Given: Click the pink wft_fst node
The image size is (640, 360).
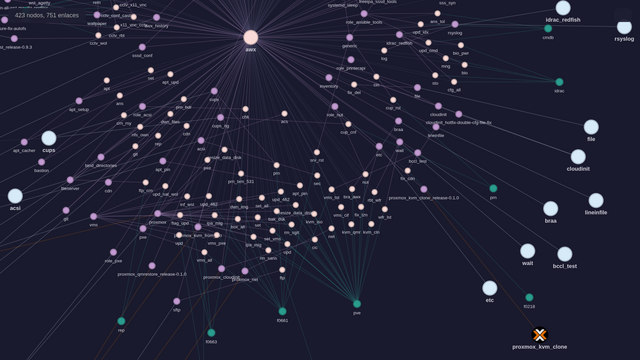Looking at the screenshot, I should tap(384, 209).
